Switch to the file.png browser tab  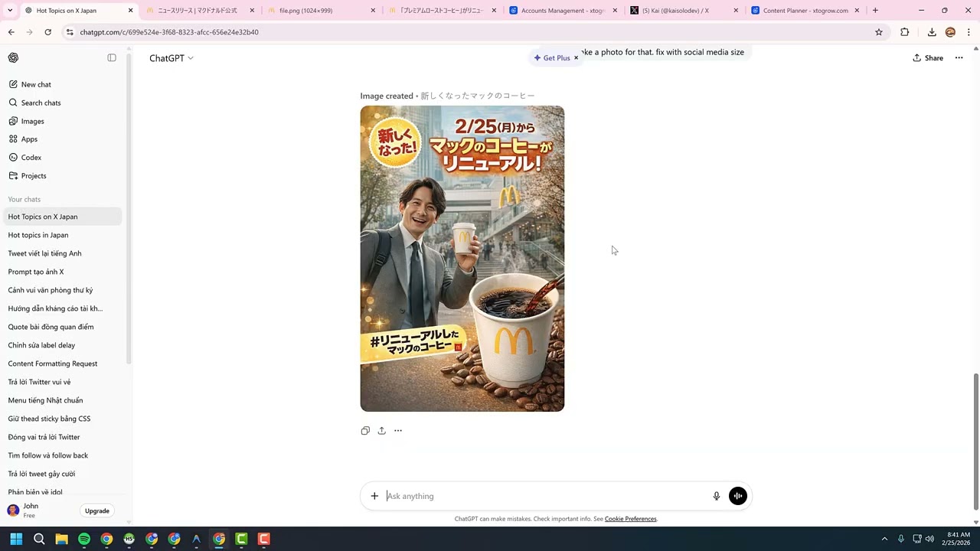click(x=320, y=11)
